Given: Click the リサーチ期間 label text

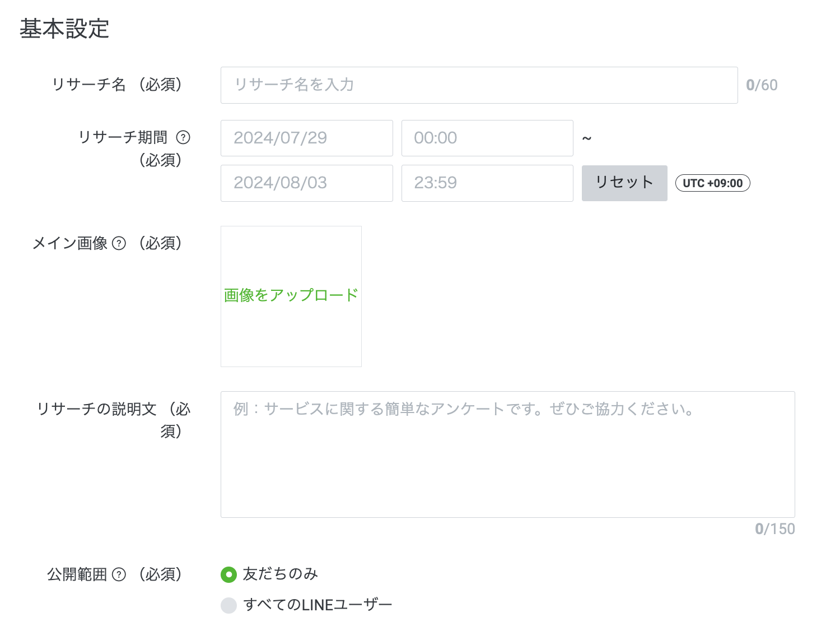Looking at the screenshot, I should point(123,137).
